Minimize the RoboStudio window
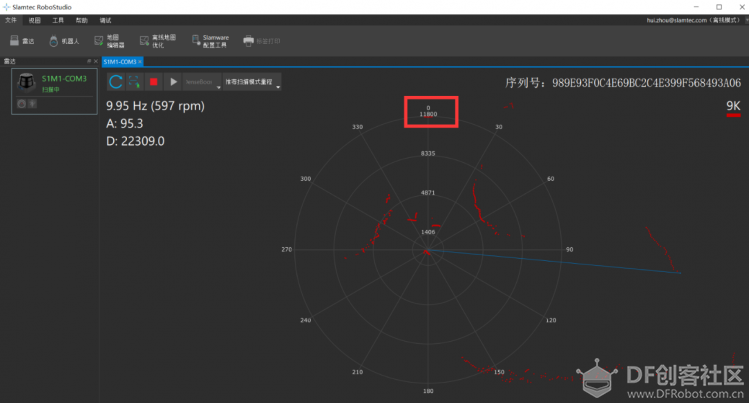Image resolution: width=749 pixels, height=403 pixels. point(696,7)
